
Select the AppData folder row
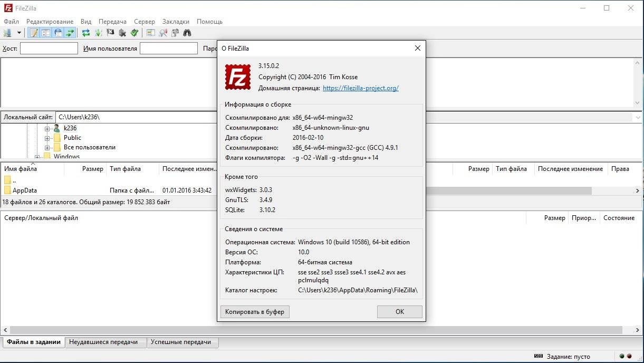click(x=108, y=190)
